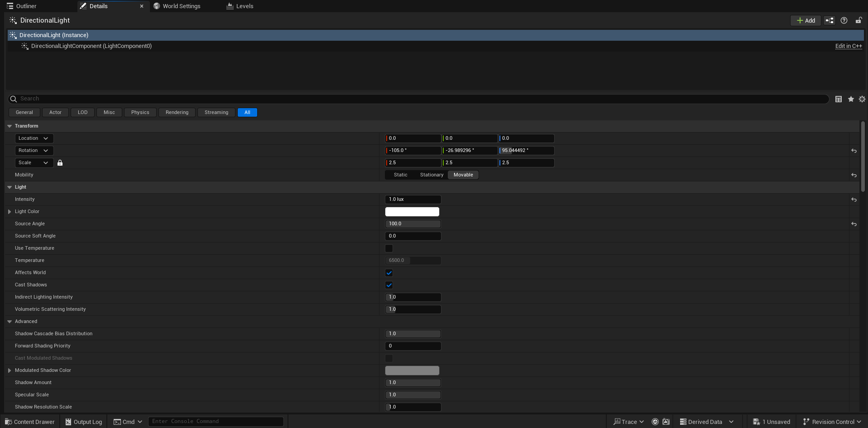Click the Source Angle slider field
The height and width of the screenshot is (428, 868).
coord(413,224)
